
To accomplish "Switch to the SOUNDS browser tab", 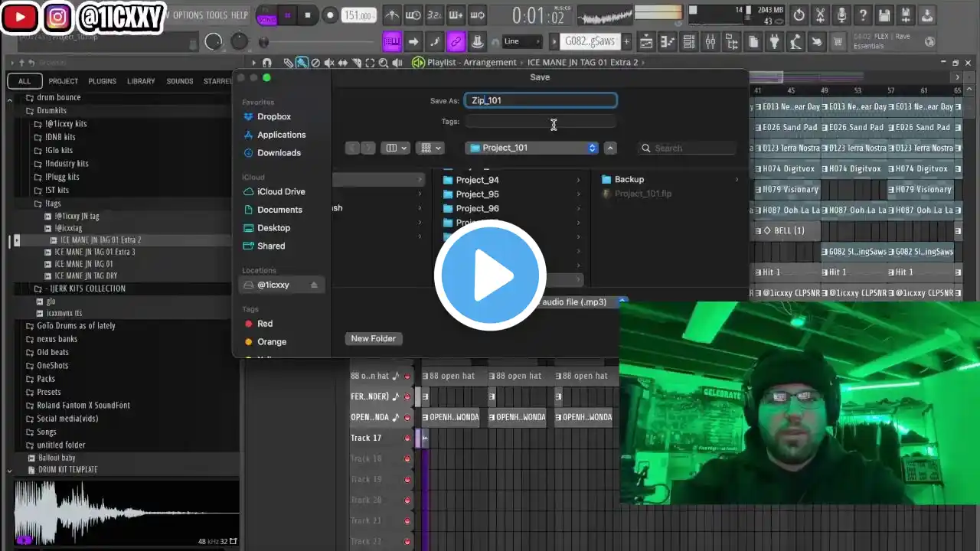I will pos(180,81).
